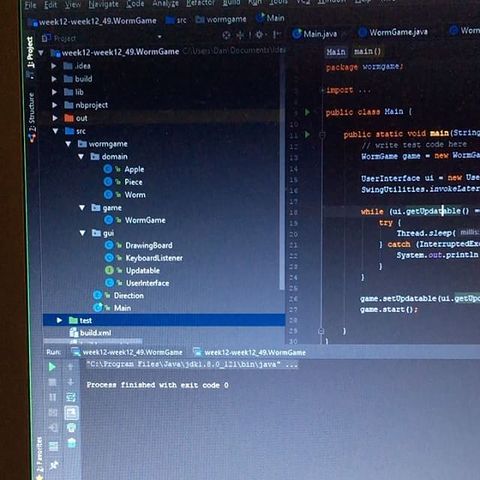
Task: Click the Hide Project panel icon
Action: click(x=276, y=34)
